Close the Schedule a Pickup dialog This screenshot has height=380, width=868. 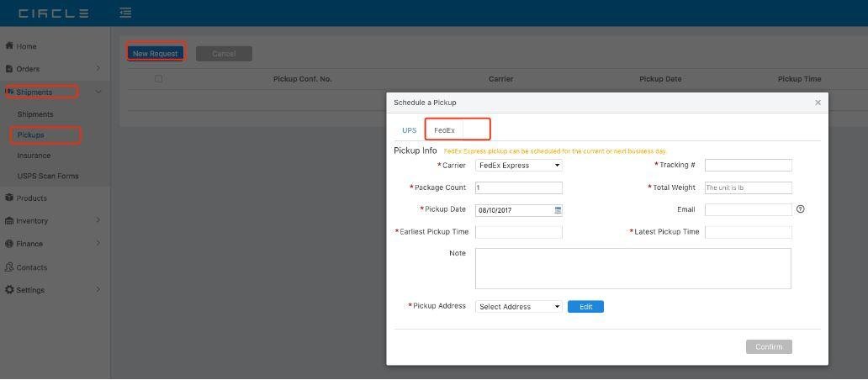tap(818, 103)
